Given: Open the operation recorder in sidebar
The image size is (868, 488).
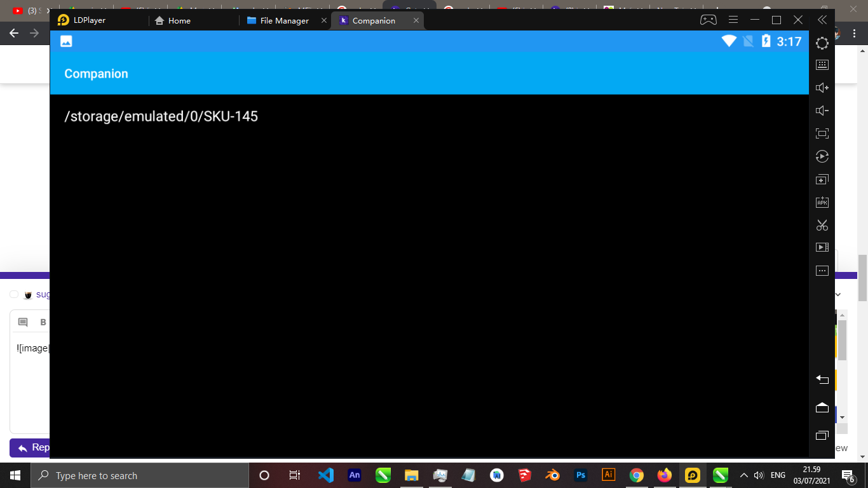Looking at the screenshot, I should click(822, 156).
